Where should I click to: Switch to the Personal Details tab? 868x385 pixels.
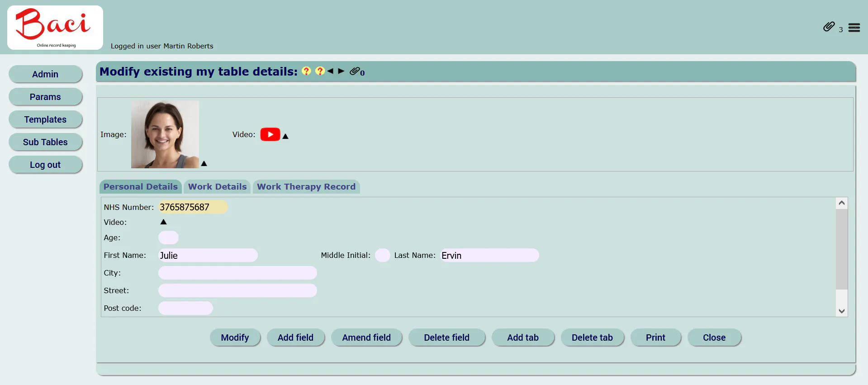(141, 186)
